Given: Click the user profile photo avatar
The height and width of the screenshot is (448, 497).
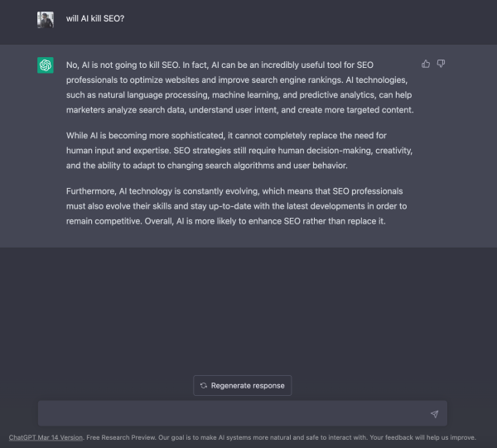Looking at the screenshot, I should 46,20.
